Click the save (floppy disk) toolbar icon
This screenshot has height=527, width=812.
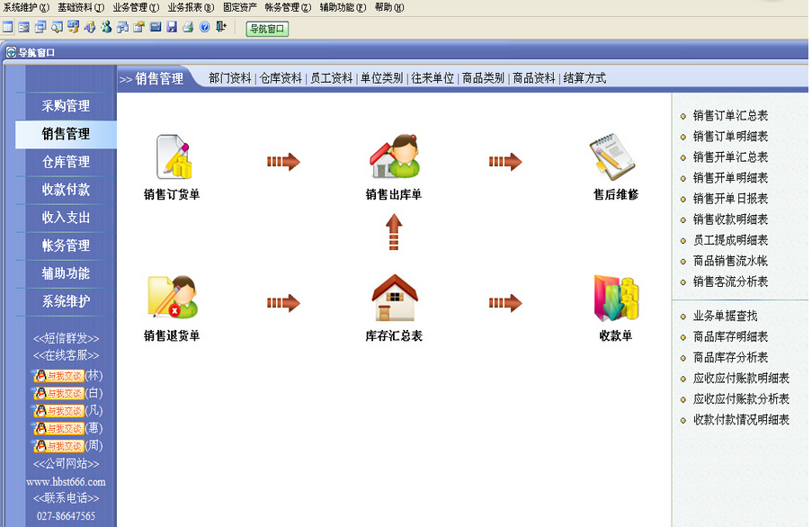coord(171,26)
